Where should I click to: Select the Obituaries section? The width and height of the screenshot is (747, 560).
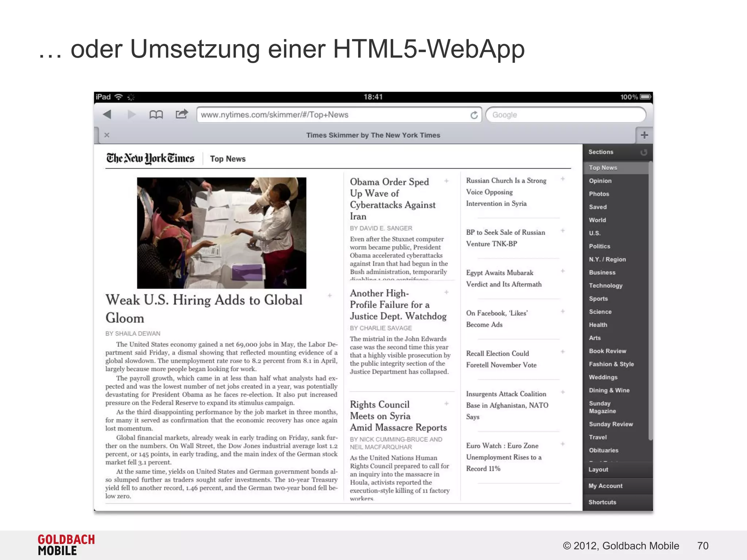[603, 451]
